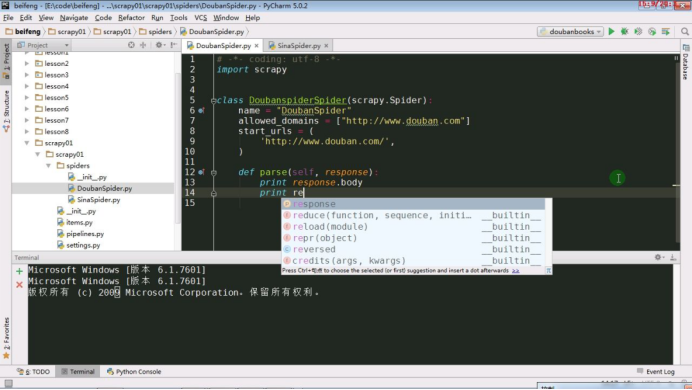The height and width of the screenshot is (390, 692).
Task: Add new terminal session plus icon
Action: click(19, 271)
